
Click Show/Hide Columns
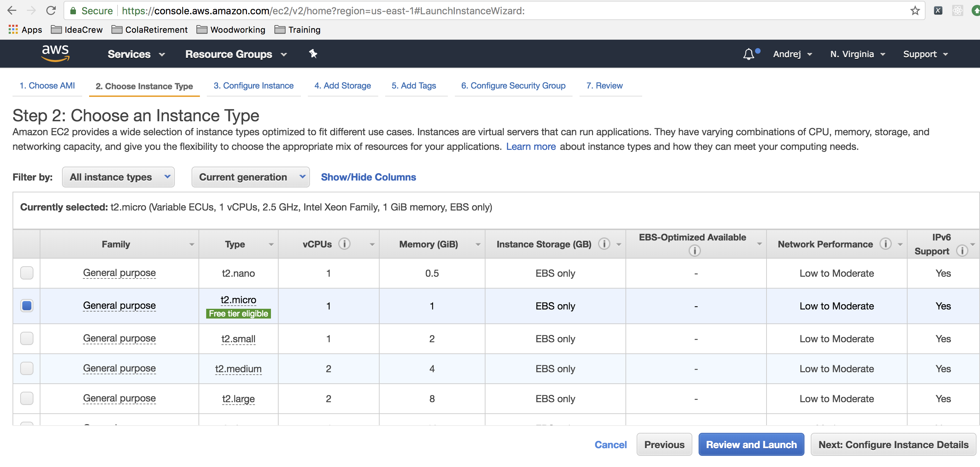click(368, 177)
